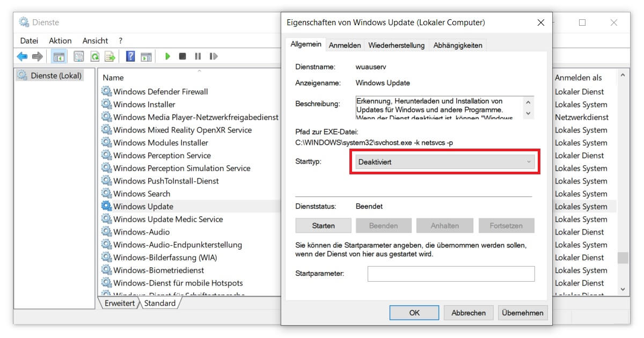Apply changes with Übernehmen
The width and height of the screenshot is (644, 338).
tap(522, 312)
